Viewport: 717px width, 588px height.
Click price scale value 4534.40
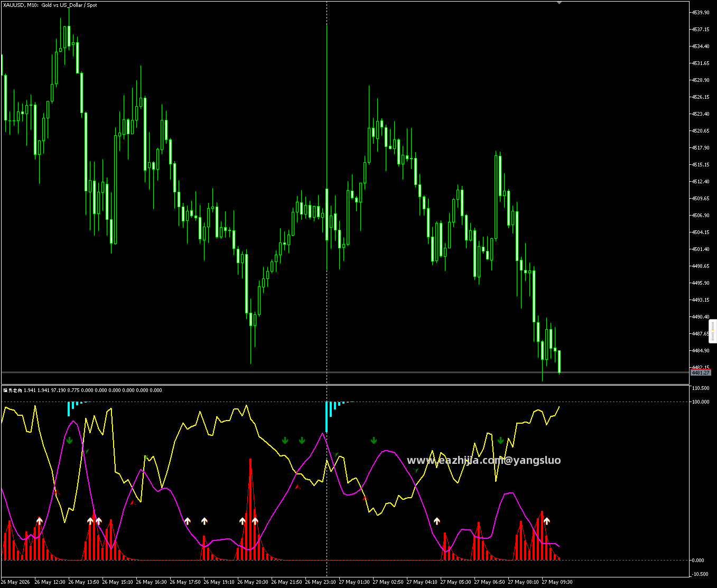click(x=701, y=46)
